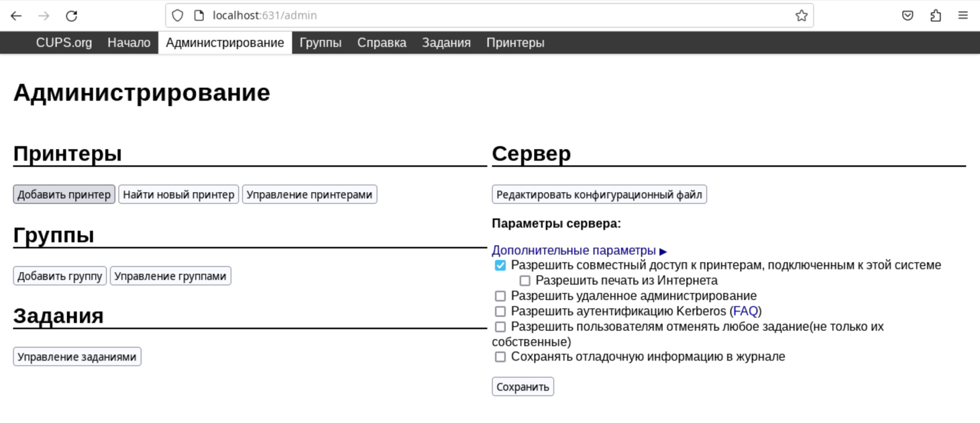Disable sharing printers connected to this system
Image resolution: width=980 pixels, height=423 pixels.
click(x=500, y=265)
